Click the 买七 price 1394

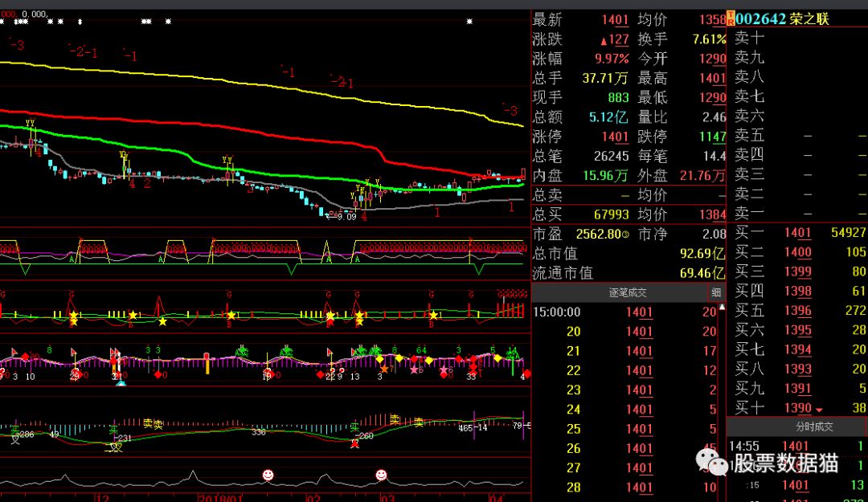798,349
